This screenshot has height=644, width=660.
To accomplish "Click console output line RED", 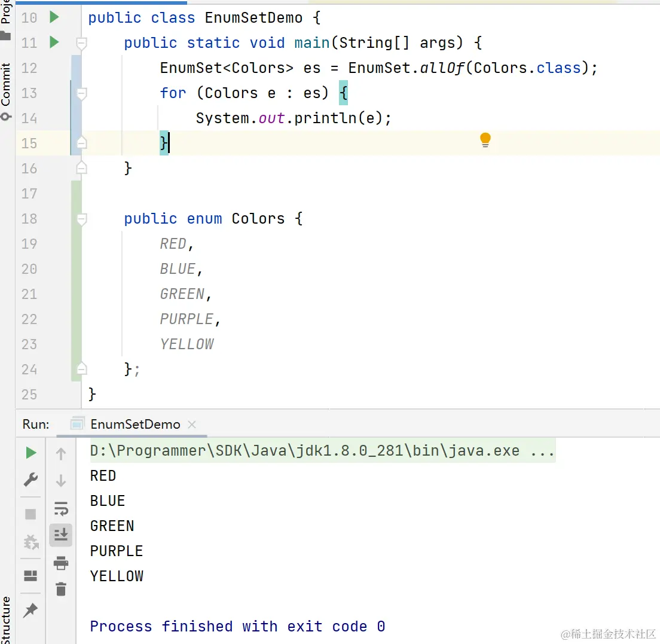I will point(103,475).
